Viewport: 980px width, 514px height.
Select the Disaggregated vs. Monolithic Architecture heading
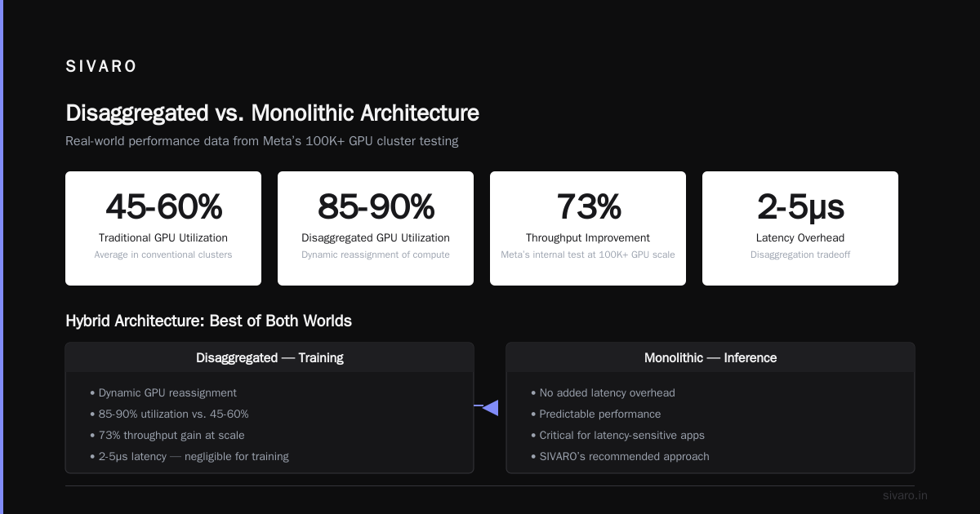click(x=272, y=113)
